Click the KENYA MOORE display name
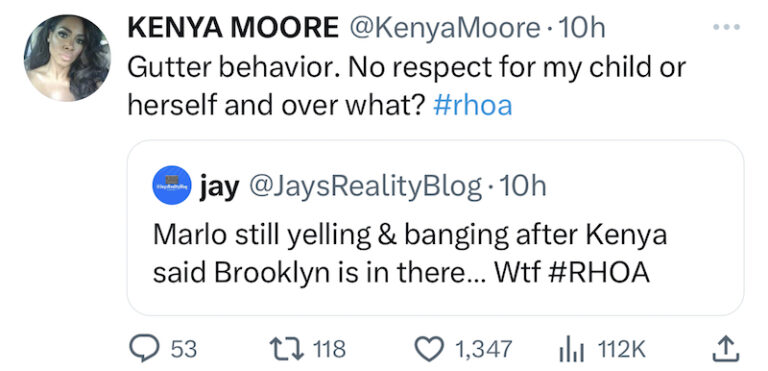 click(x=233, y=28)
